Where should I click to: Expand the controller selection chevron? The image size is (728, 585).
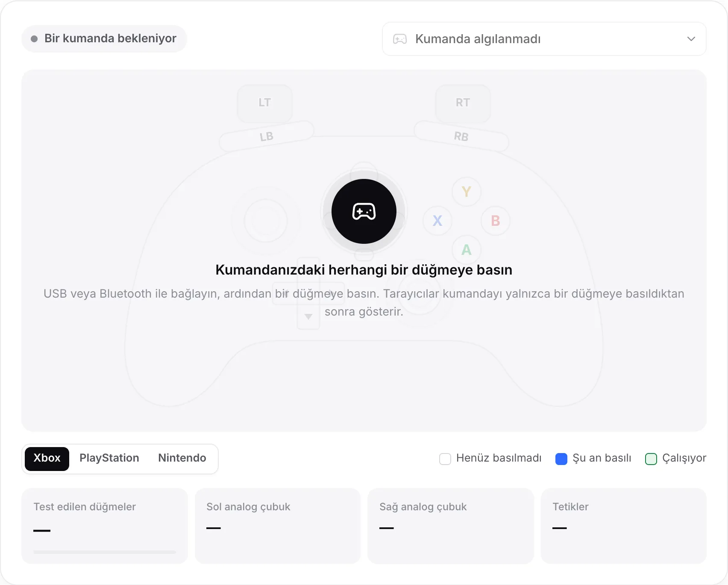(691, 39)
